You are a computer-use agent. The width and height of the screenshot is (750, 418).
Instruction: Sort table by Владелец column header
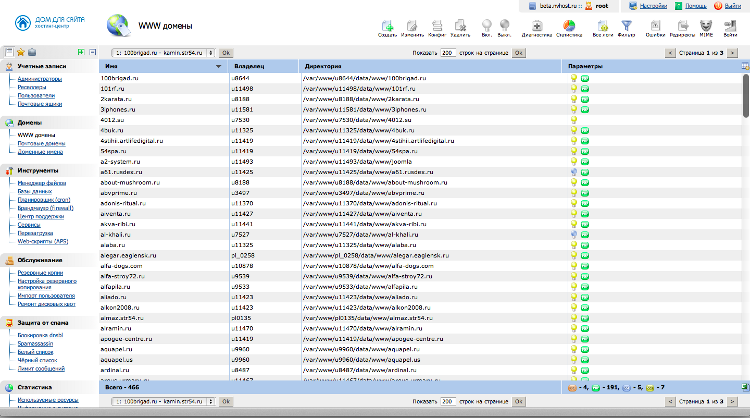pos(264,66)
